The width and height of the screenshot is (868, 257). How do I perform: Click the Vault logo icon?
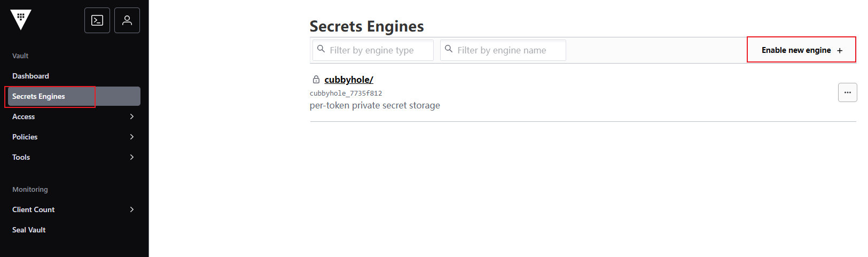coord(21,20)
